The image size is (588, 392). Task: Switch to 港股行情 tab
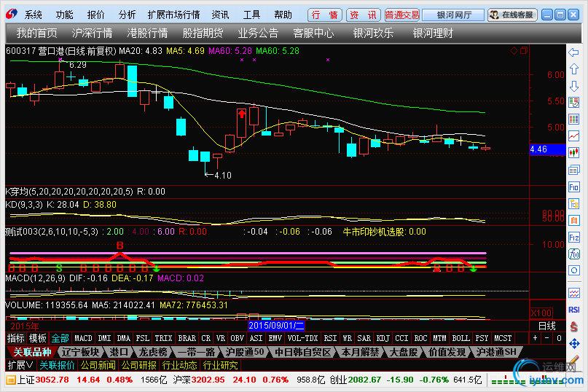pos(147,33)
